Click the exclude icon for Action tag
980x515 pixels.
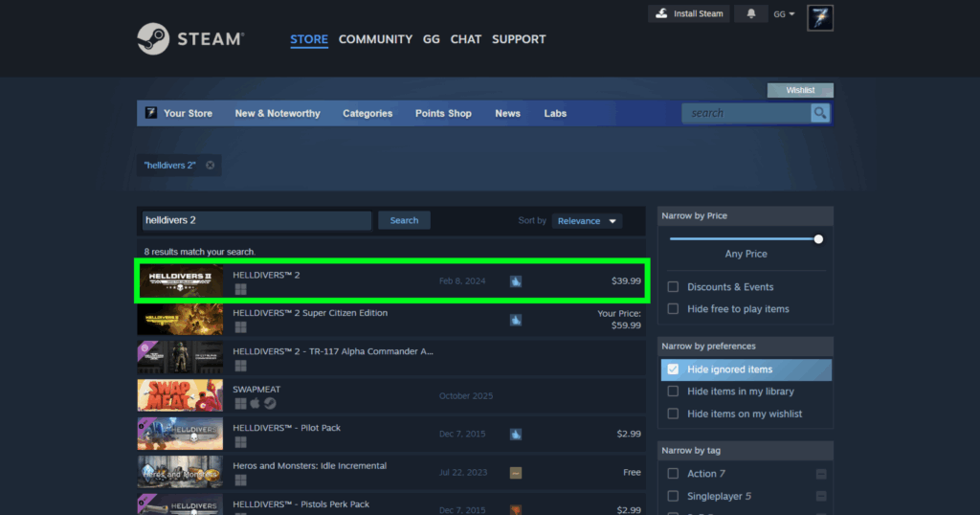821,474
